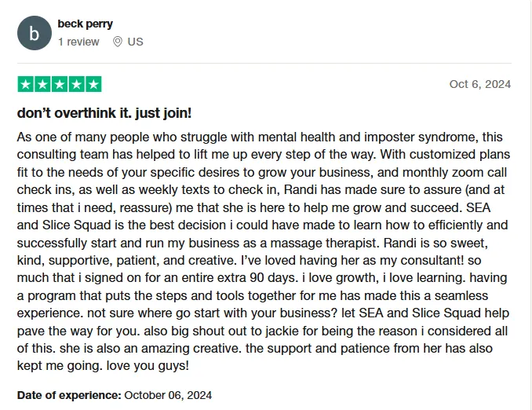Click the second green rating star
This screenshot has width=532, height=410.
click(x=42, y=84)
